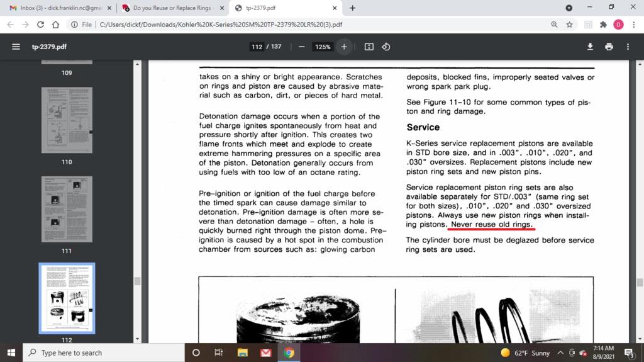
Task: Zoom out with the minus button
Action: (x=301, y=47)
